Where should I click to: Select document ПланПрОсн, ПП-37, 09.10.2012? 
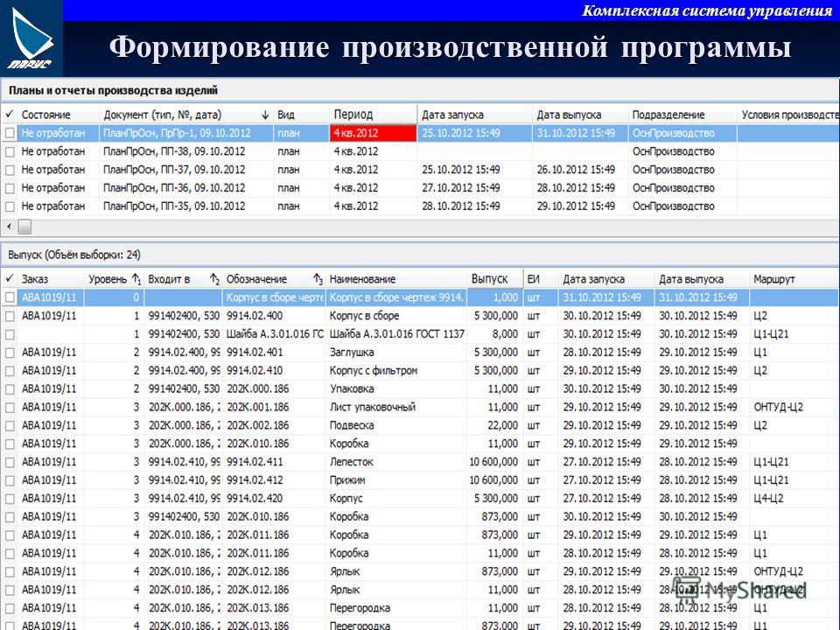tap(174, 170)
